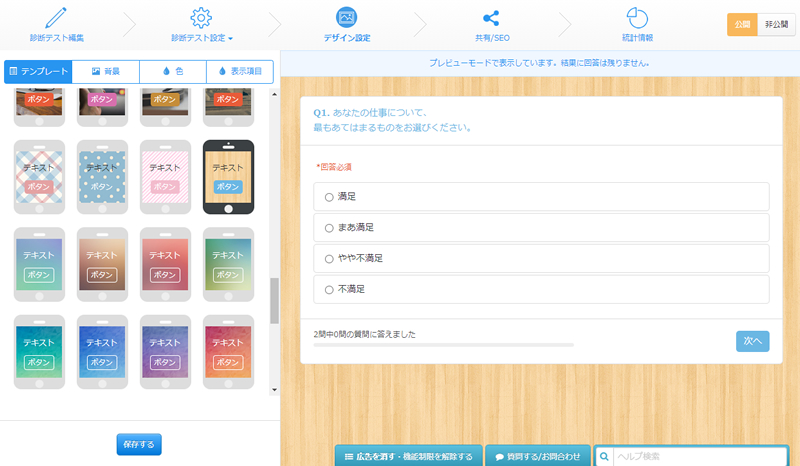Switch to the 表示項目 tab
The height and width of the screenshot is (466, 800).
239,72
